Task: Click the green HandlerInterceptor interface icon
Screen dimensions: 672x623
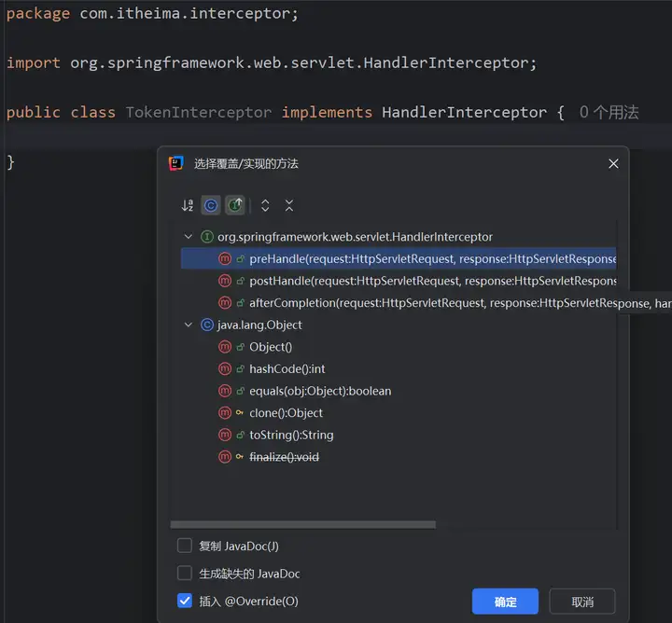Action: [x=207, y=237]
